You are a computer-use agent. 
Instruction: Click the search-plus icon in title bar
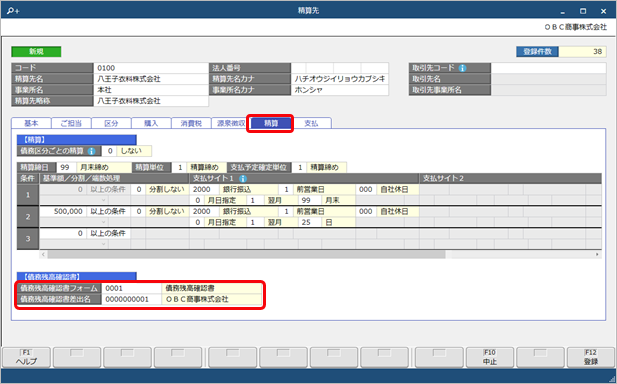13,11
